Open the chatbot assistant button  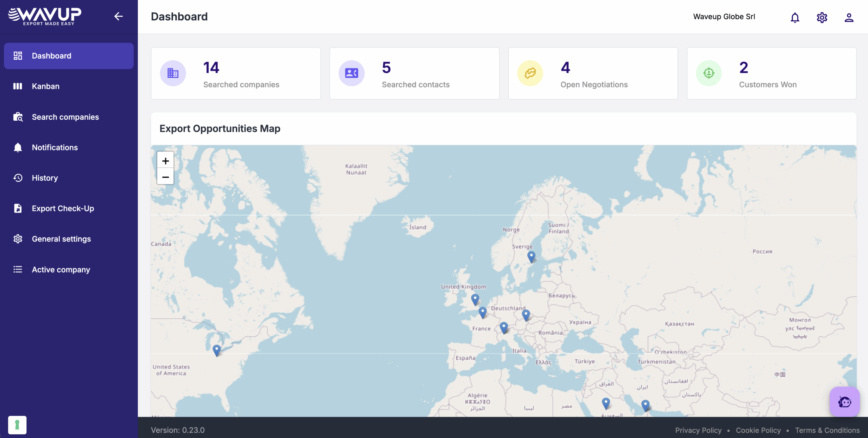844,402
